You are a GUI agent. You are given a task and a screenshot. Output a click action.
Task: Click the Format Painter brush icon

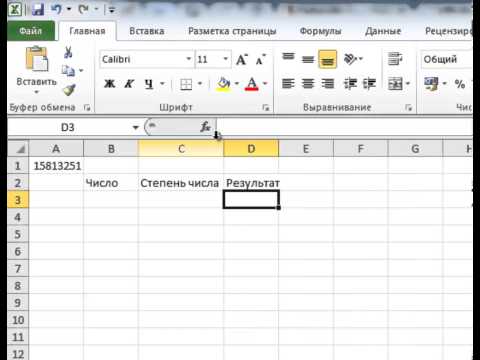[69, 89]
